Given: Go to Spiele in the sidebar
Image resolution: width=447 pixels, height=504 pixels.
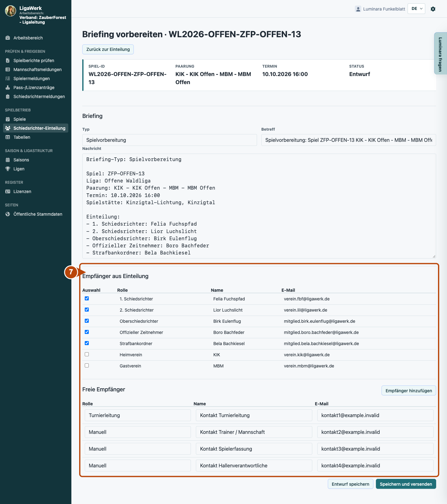Looking at the screenshot, I should coord(36,119).
